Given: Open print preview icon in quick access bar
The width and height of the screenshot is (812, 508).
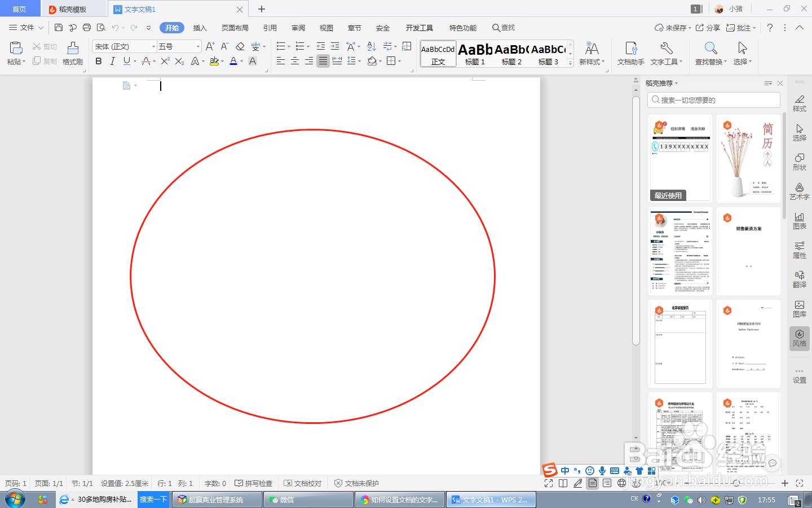Looking at the screenshot, I should click(101, 28).
